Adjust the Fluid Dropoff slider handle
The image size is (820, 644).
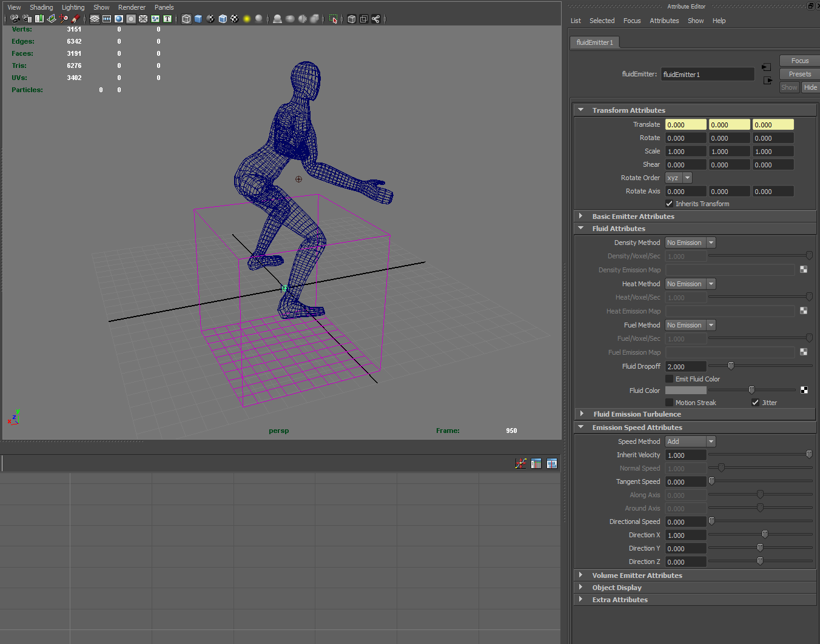tap(731, 366)
